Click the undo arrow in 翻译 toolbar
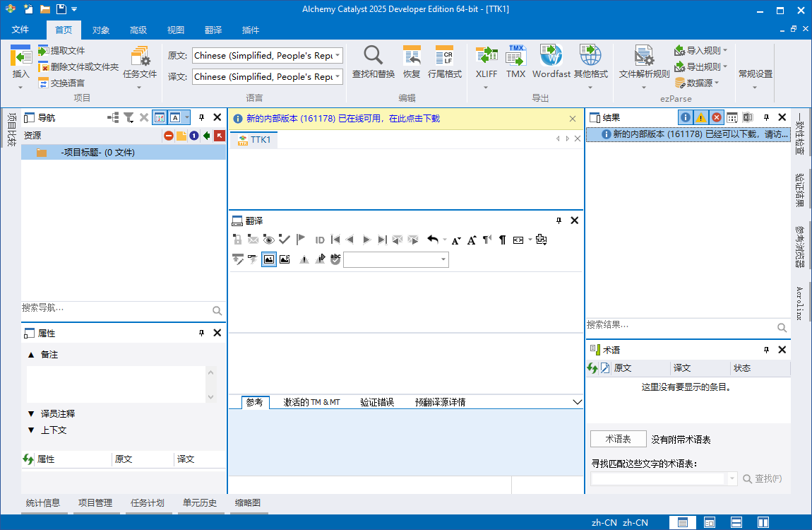The width and height of the screenshot is (812, 530). point(433,240)
